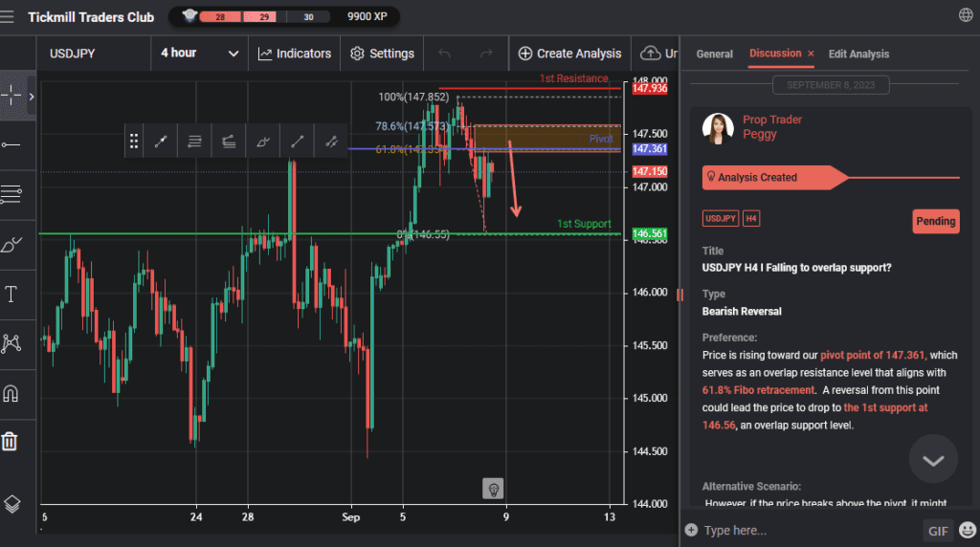980x547 pixels.
Task: Select the horizontal line drawing tool
Action: click(x=11, y=144)
